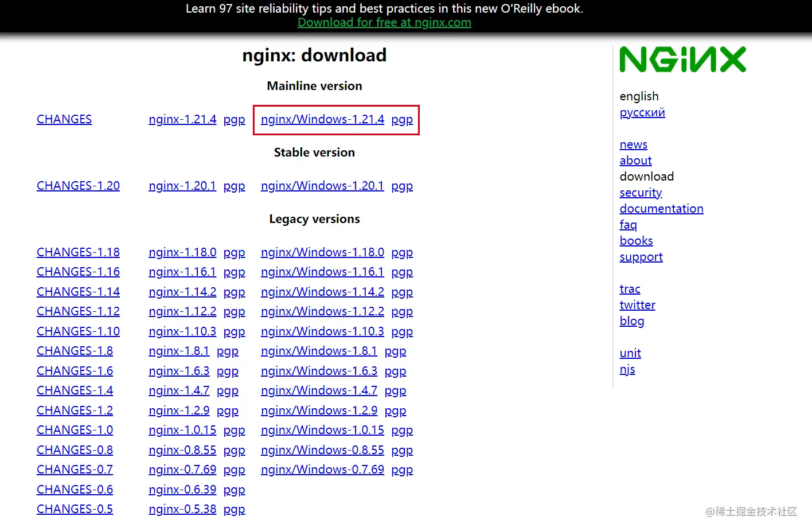The height and width of the screenshot is (532, 812).
Task: Download nginx-1.6.3 source
Action: pos(179,371)
